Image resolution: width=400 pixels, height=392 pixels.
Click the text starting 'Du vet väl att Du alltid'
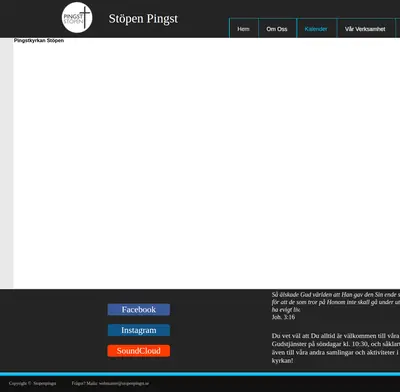click(x=336, y=348)
